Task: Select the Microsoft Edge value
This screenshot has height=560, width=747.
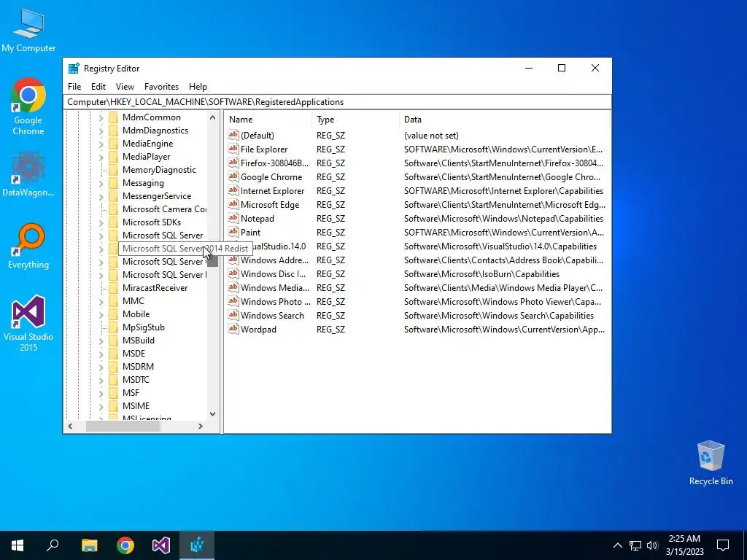Action: tap(270, 205)
